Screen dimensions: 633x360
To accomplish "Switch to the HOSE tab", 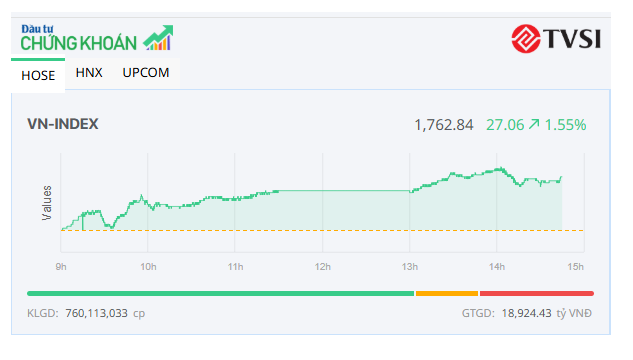I will point(38,75).
